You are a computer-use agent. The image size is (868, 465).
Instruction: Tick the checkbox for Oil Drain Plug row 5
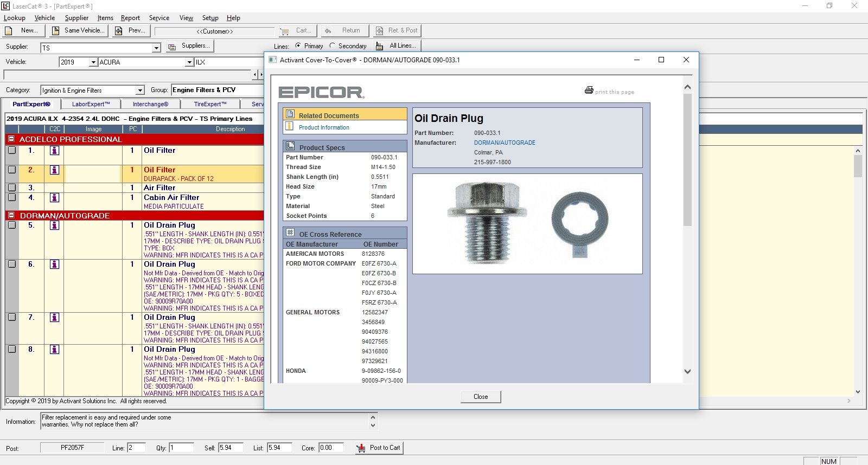[12, 225]
